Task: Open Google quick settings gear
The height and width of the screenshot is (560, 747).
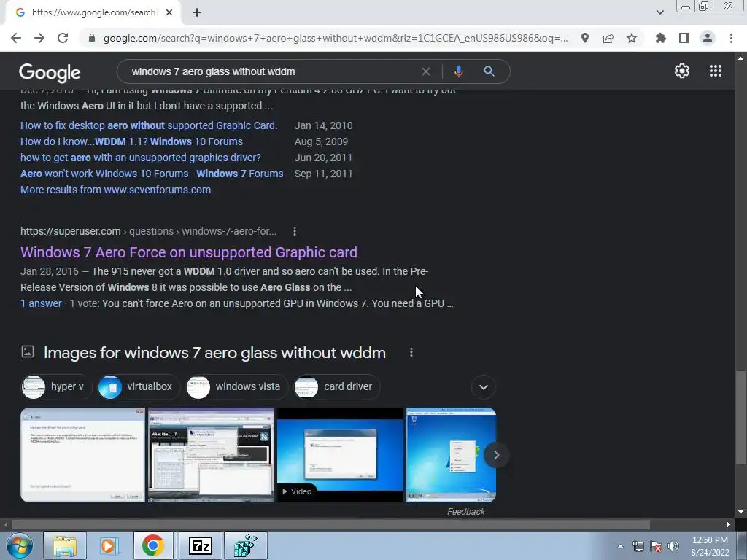Action: pos(682,71)
